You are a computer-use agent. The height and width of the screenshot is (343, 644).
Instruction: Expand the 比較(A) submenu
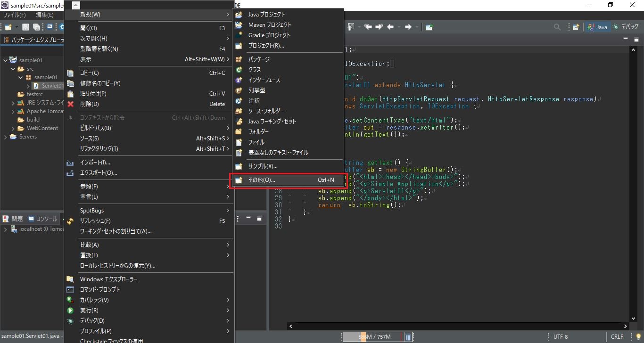(x=149, y=245)
